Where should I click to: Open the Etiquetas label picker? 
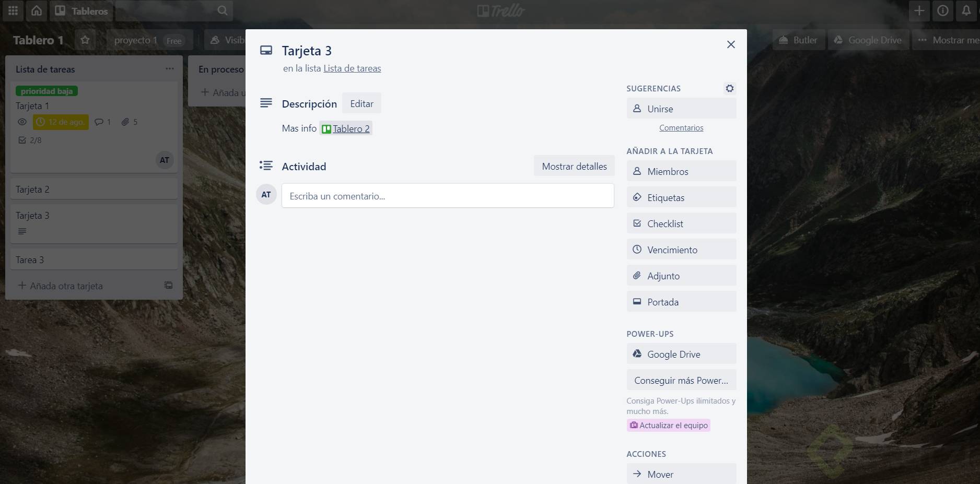point(681,197)
